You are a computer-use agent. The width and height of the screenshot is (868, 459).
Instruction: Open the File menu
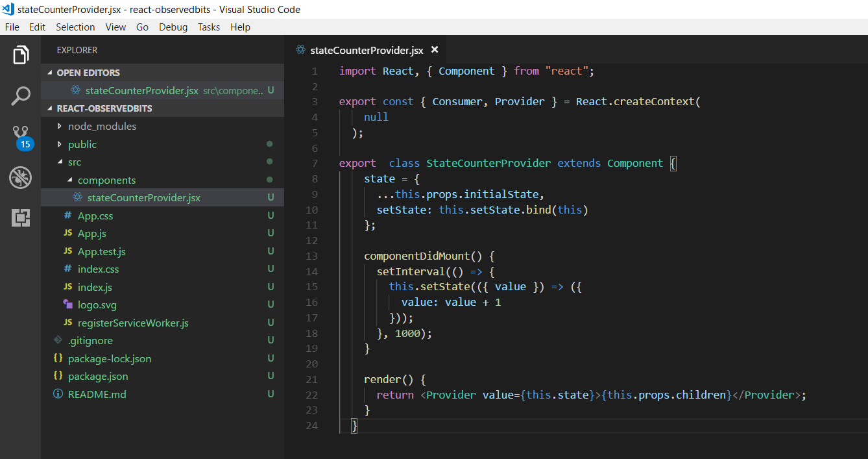12,27
